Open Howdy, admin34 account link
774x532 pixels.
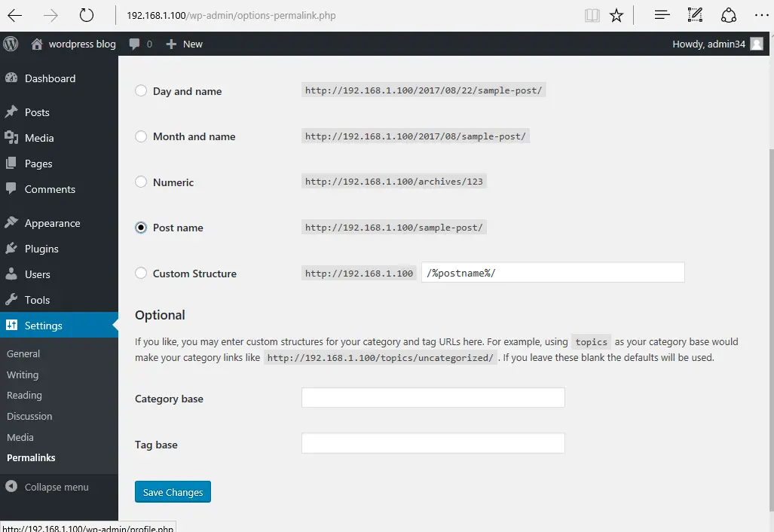tap(708, 44)
